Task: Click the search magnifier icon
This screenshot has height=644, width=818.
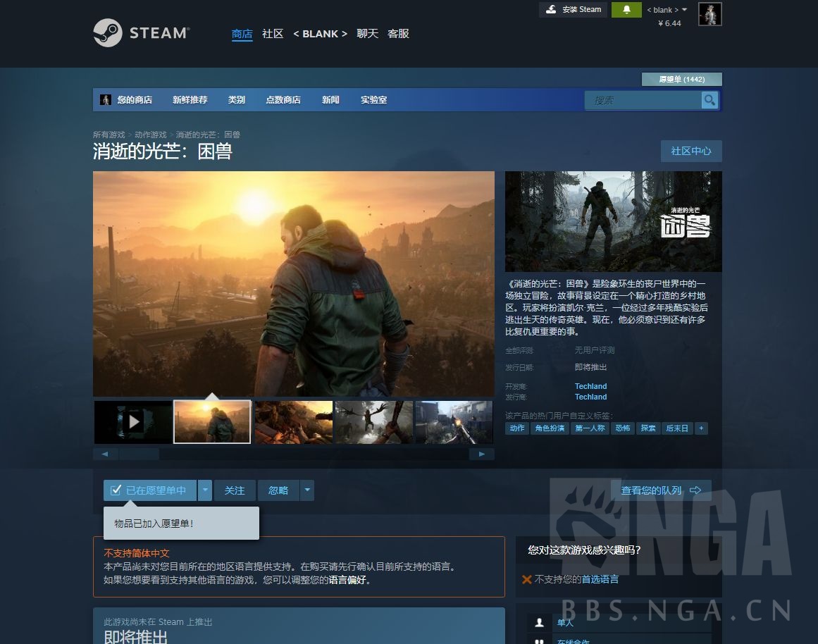Action: [x=709, y=99]
